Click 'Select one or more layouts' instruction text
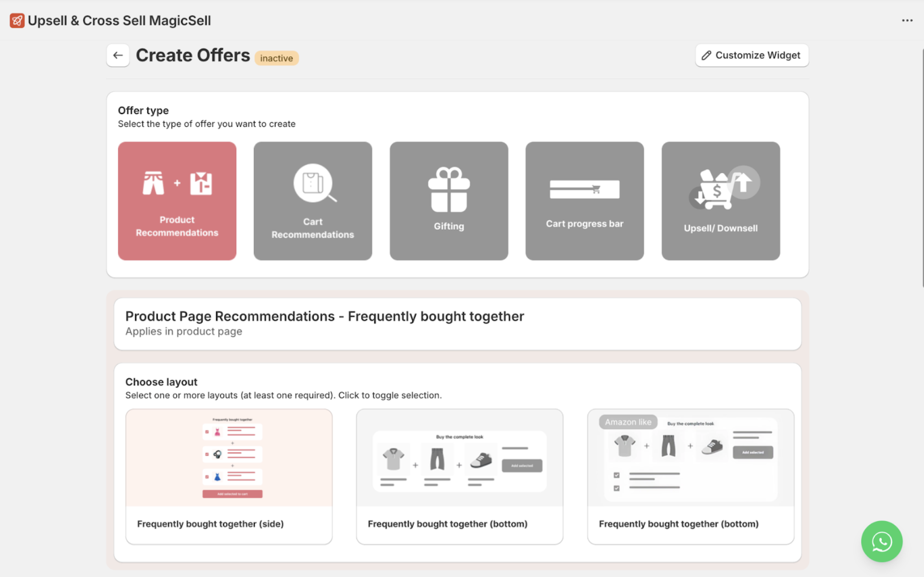The width and height of the screenshot is (924, 577). [283, 395]
